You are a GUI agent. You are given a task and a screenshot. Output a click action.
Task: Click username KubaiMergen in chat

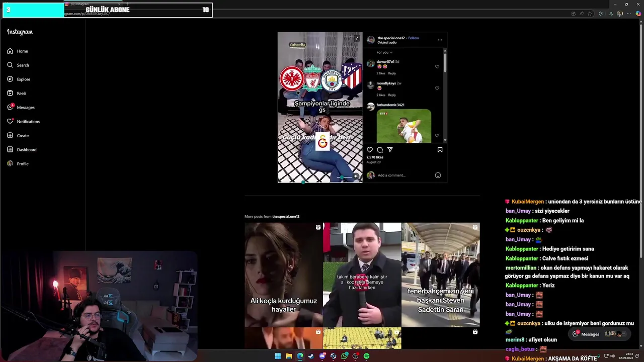tap(527, 202)
